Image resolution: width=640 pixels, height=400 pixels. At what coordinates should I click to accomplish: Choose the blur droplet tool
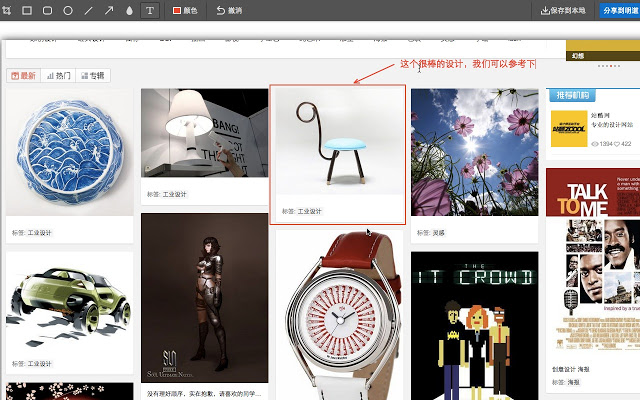129,10
